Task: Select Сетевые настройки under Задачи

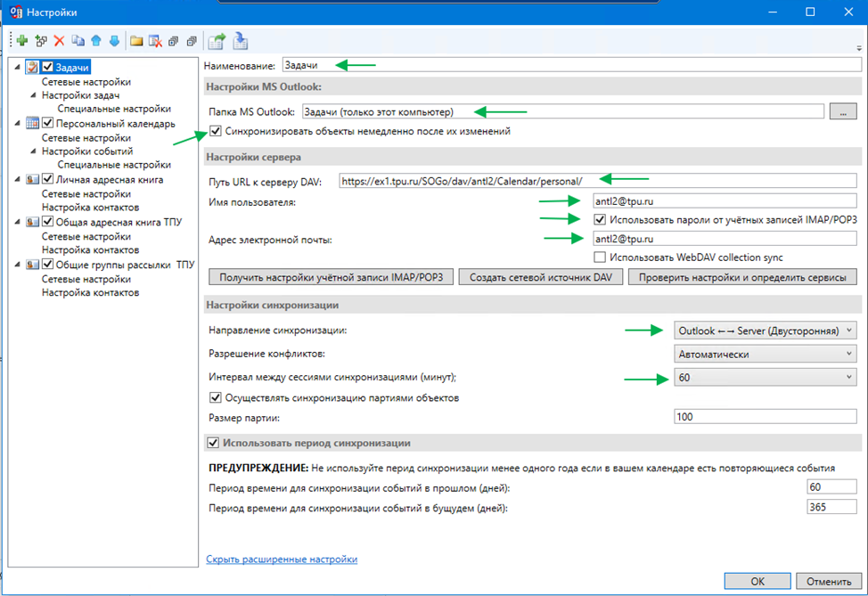Action: pyautogui.click(x=86, y=81)
